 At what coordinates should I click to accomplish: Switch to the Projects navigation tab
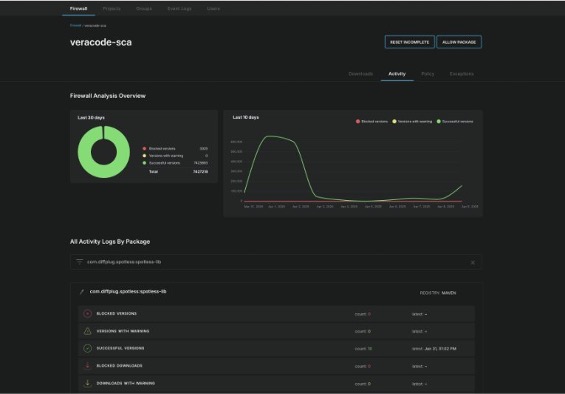pyautogui.click(x=112, y=8)
